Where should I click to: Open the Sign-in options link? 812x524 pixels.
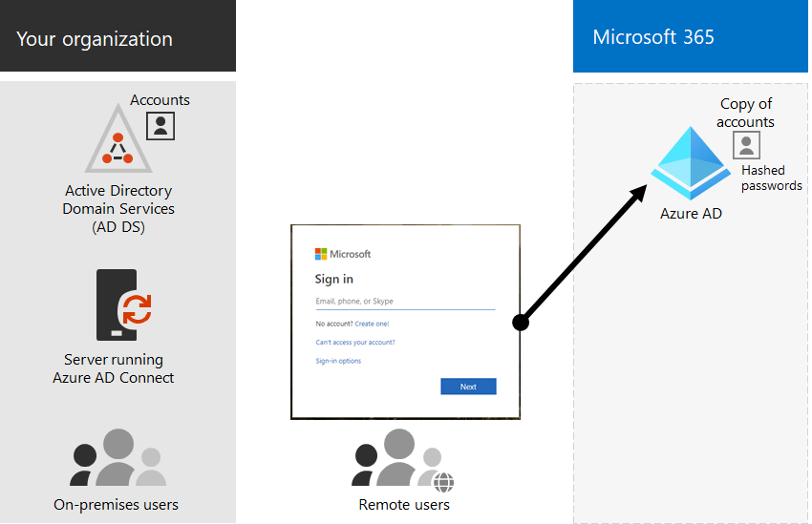tap(338, 361)
